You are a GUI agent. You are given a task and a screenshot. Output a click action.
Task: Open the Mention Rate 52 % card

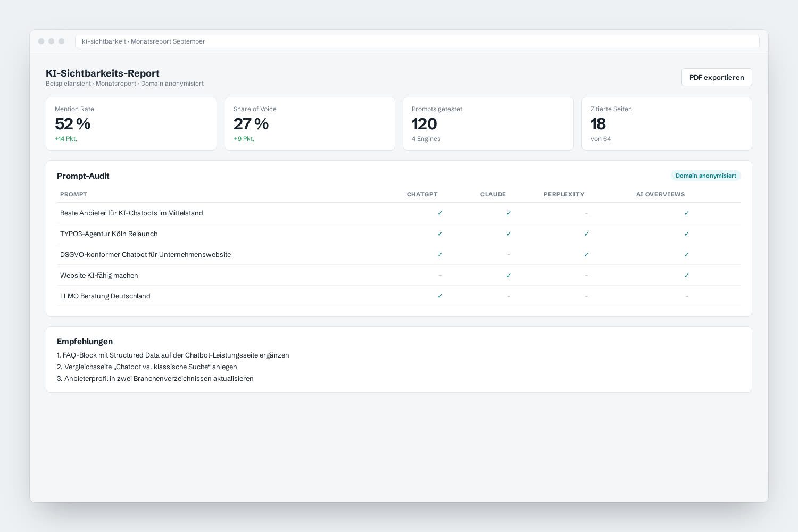(131, 123)
